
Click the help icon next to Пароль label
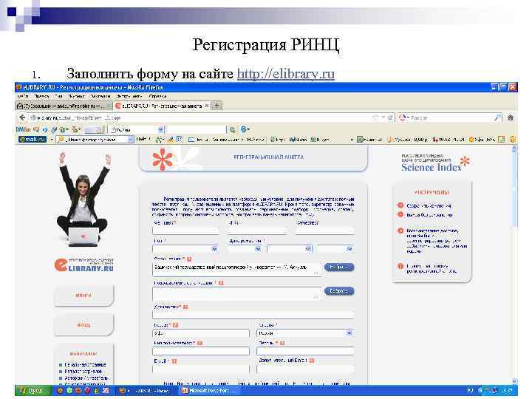point(282,343)
